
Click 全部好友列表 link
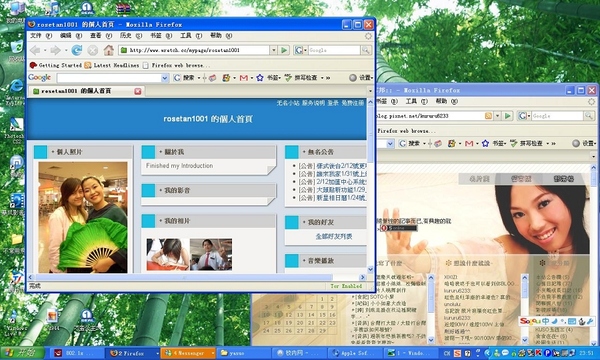[x=334, y=236]
